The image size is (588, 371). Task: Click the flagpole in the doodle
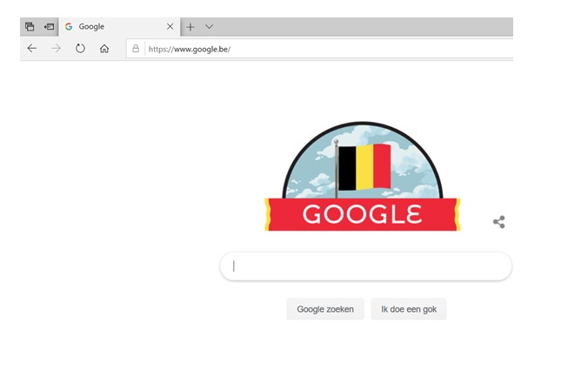(x=337, y=169)
